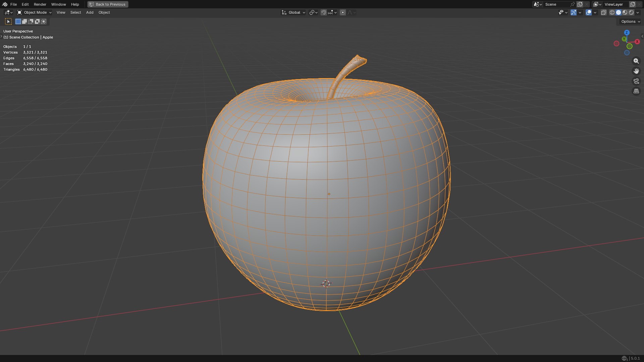Click the red X axis on gizmo
The width and height of the screenshot is (644, 362).
637,42
